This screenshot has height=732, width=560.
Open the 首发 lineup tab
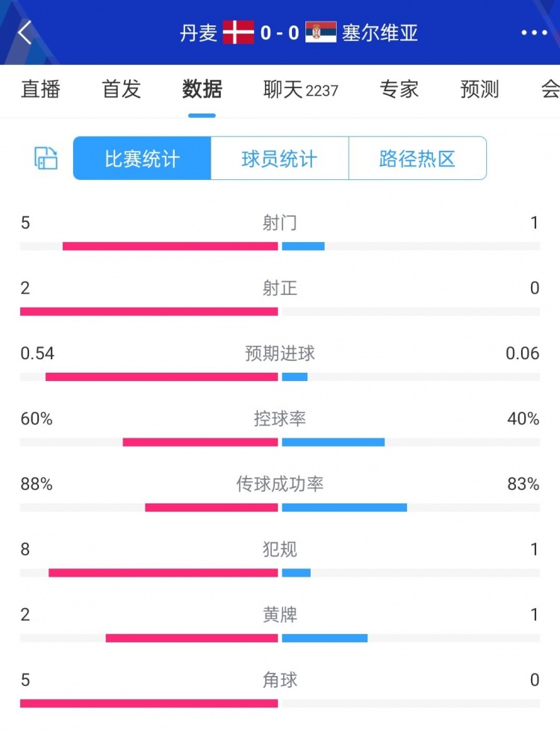pos(121,89)
